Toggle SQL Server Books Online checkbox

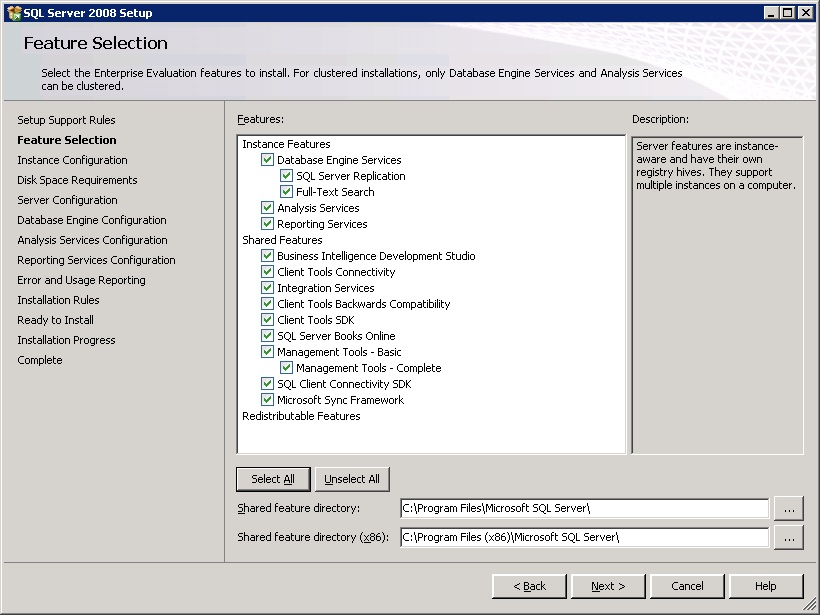(267, 336)
